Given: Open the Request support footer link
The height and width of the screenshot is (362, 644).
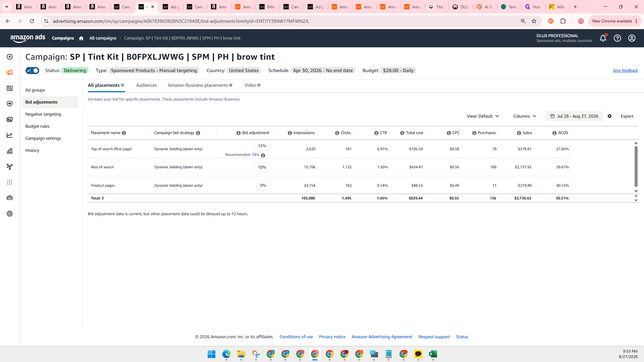Looking at the screenshot, I should click(434, 337).
